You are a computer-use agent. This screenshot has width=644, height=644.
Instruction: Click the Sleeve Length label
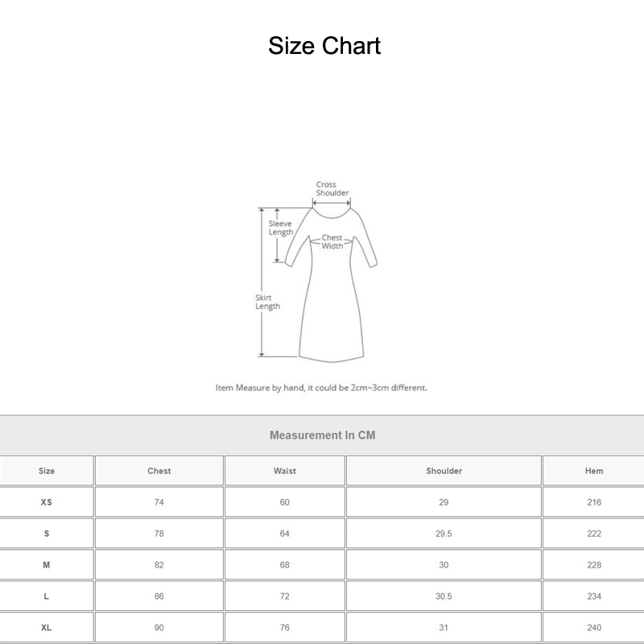click(x=280, y=228)
